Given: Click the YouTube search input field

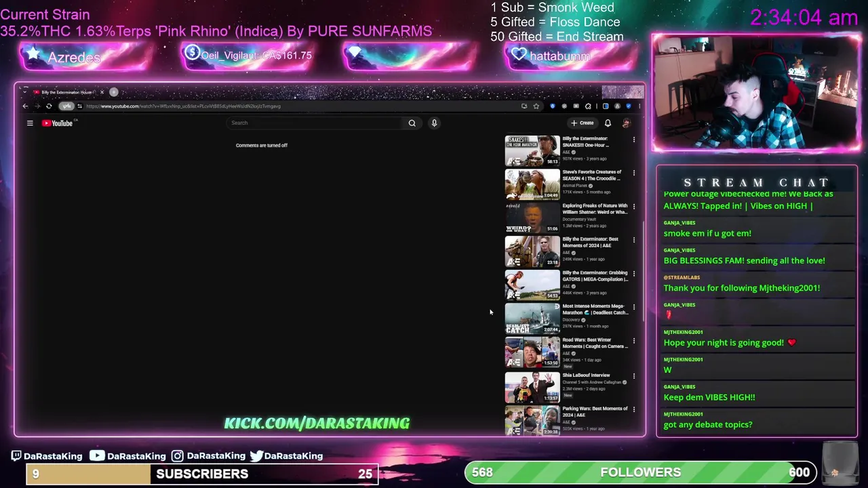Looking at the screenshot, I should pyautogui.click(x=315, y=123).
